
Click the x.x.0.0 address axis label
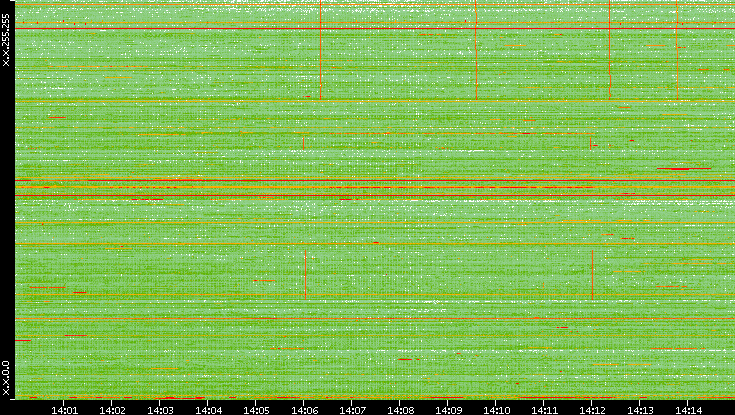coord(6,378)
